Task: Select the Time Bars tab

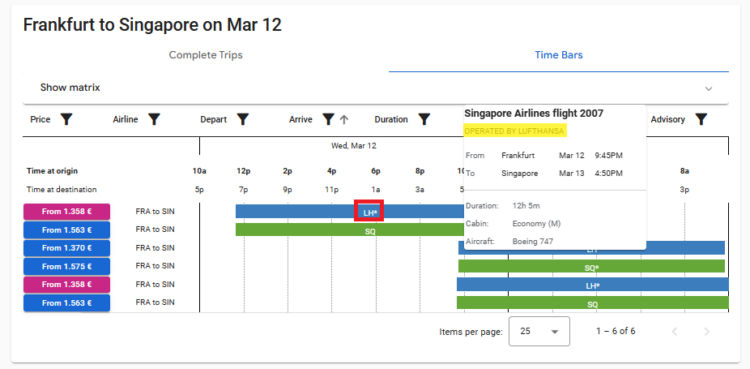Action: click(x=559, y=55)
